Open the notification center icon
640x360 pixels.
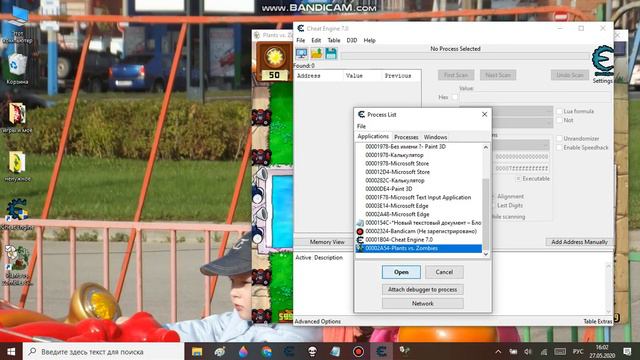[627, 351]
